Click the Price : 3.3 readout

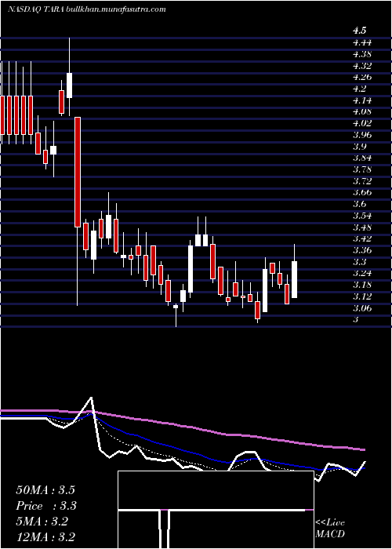tap(46, 506)
